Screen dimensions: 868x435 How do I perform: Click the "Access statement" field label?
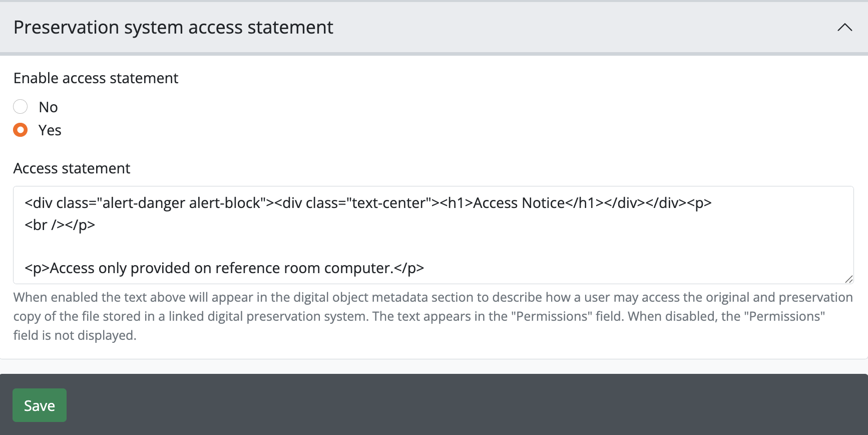point(72,168)
